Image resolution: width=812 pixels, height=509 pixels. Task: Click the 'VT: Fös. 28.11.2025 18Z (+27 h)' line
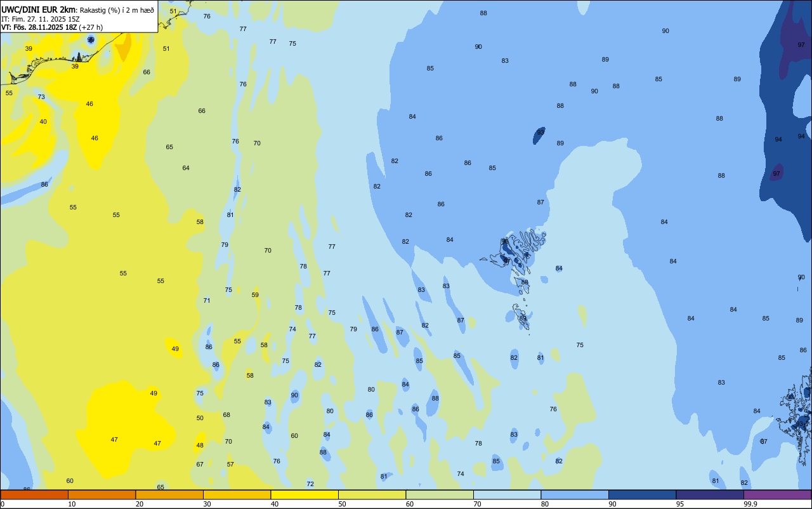52,27
